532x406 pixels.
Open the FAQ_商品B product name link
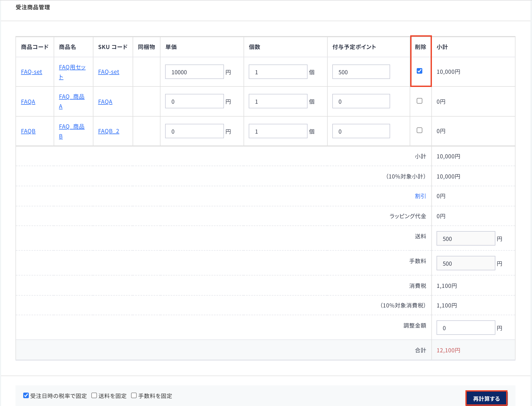(x=72, y=131)
